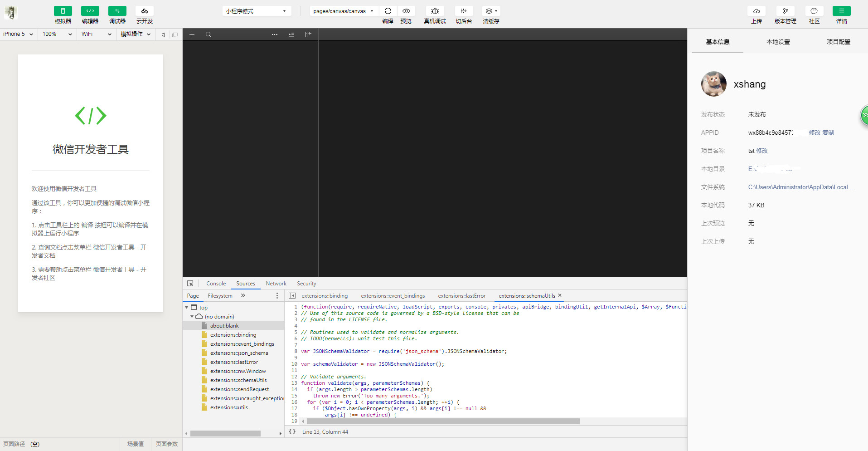868x451 pixels.
Task: Click 复制 link next to APPID
Action: tap(828, 132)
